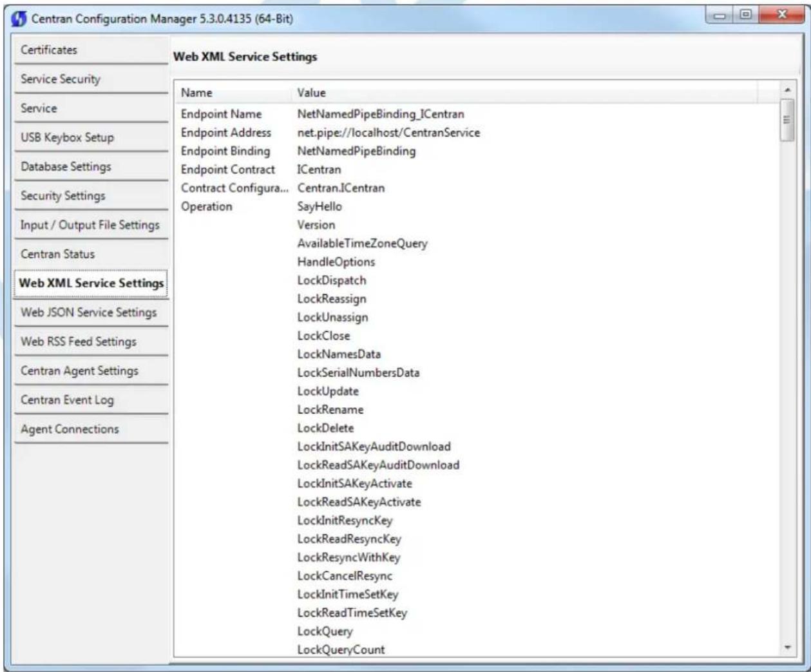Select the Version operation
811x672 pixels.
pos(316,225)
